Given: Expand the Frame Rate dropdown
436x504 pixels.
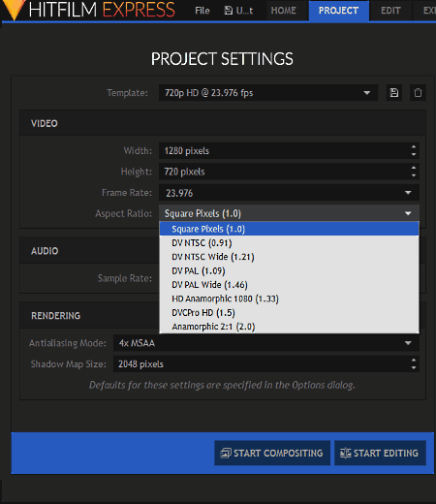Looking at the screenshot, I should (289, 193).
